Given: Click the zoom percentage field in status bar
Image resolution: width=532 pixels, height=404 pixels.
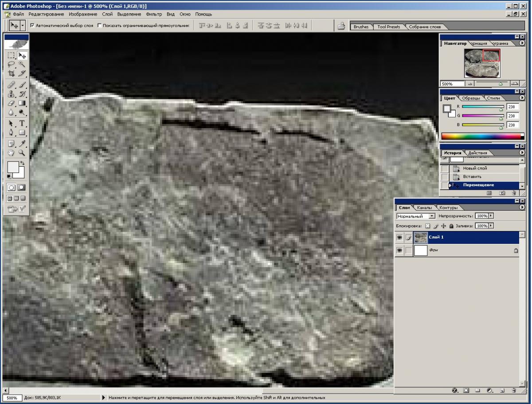Looking at the screenshot, I should pos(12,398).
